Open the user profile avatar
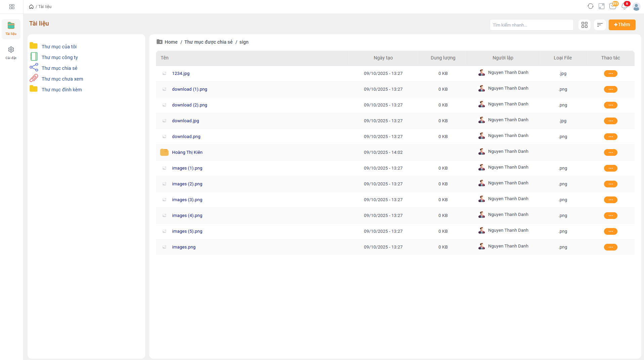 pyautogui.click(x=636, y=7)
